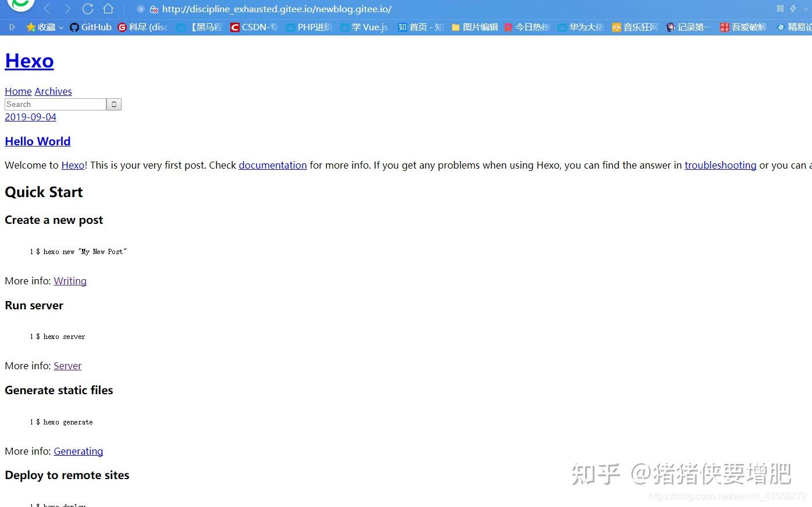The width and height of the screenshot is (812, 507).
Task: Open the 学 Vue.js bookmark
Action: point(364,27)
